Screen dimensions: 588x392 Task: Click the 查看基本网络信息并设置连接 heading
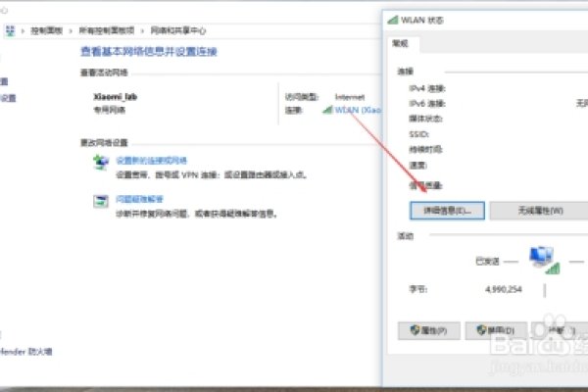click(149, 51)
